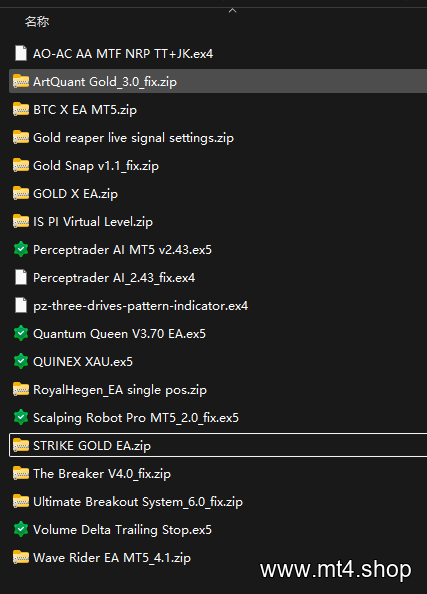Screen dimensions: 427x594
Task: Click the zip icon of BTC X EA MT5.zip
Action: [x=21, y=109]
